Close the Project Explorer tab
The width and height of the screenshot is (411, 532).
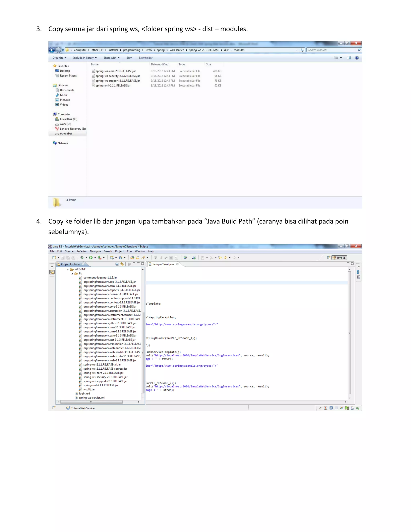point(83,264)
